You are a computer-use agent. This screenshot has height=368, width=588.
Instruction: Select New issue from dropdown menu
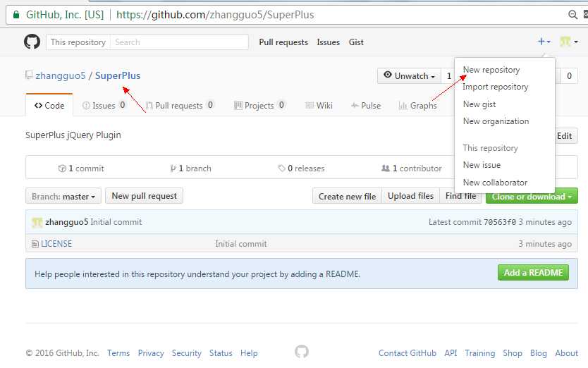pos(482,165)
